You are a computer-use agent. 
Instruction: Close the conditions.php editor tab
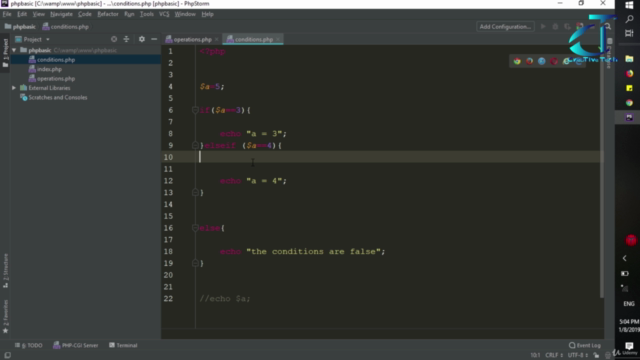pyautogui.click(x=278, y=39)
